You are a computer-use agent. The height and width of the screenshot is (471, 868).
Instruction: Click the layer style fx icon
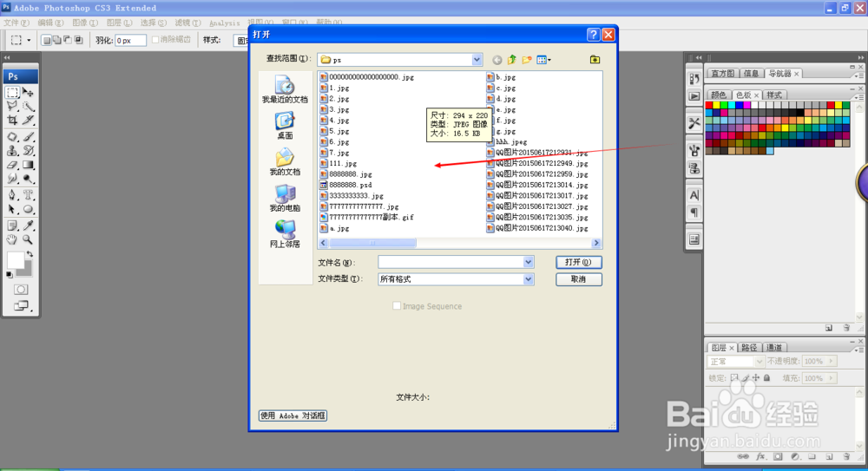tap(760, 456)
